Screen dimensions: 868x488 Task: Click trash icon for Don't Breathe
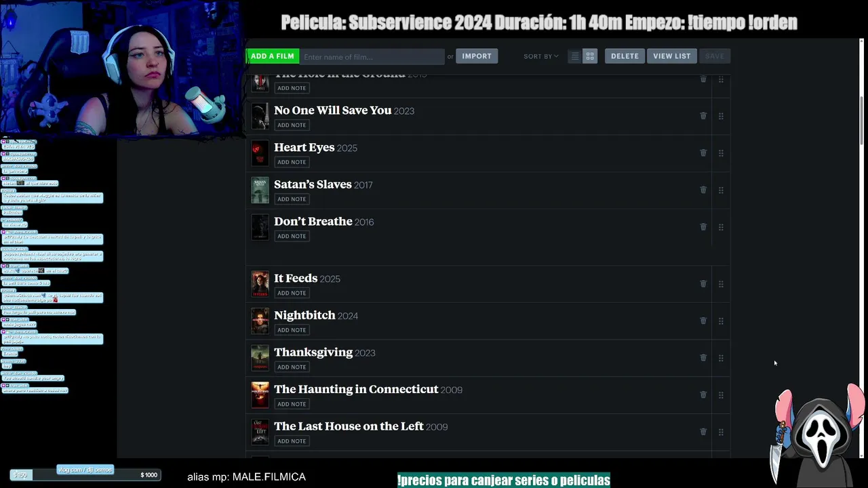[x=703, y=227]
